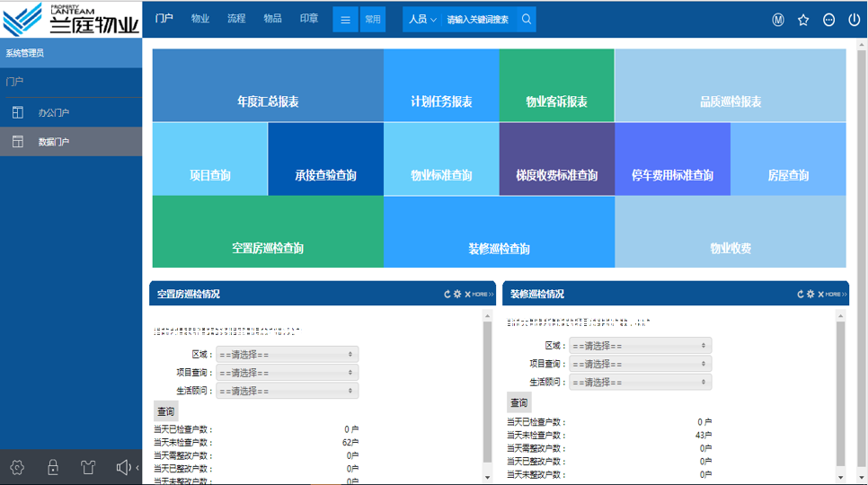Open the hamburger list menu button
868x485 pixels.
(x=345, y=20)
